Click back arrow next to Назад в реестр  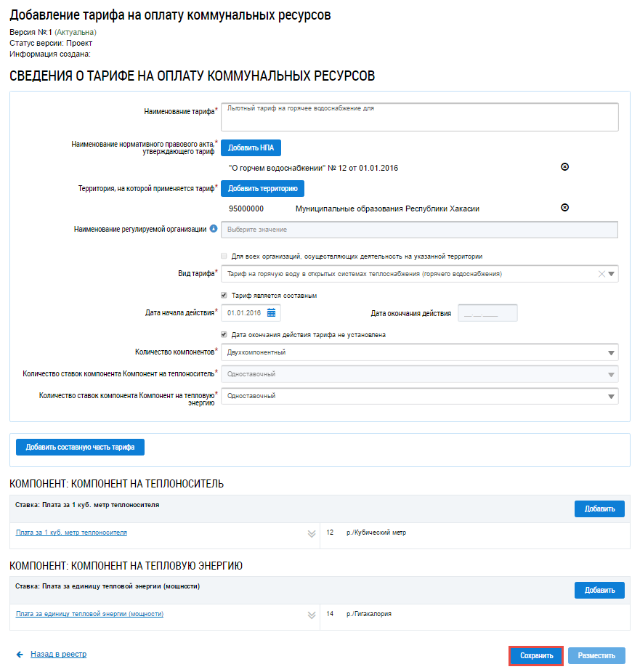tap(20, 655)
